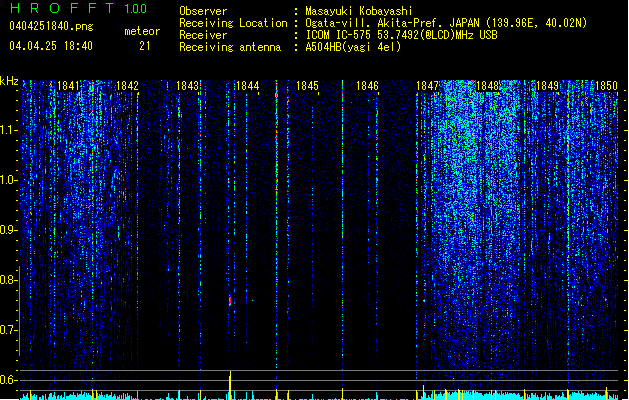This screenshot has height=400, width=629.
Task: Click the 1841 time marker
Action: click(68, 86)
